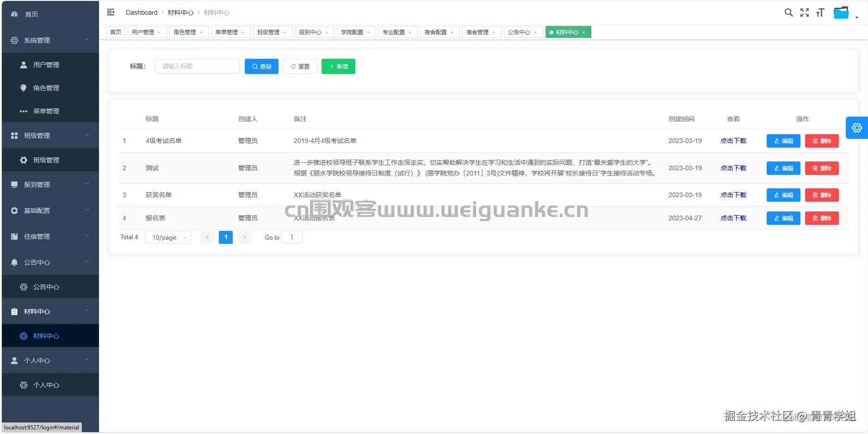
Task: Click the 重置 reset button
Action: pyautogui.click(x=300, y=66)
